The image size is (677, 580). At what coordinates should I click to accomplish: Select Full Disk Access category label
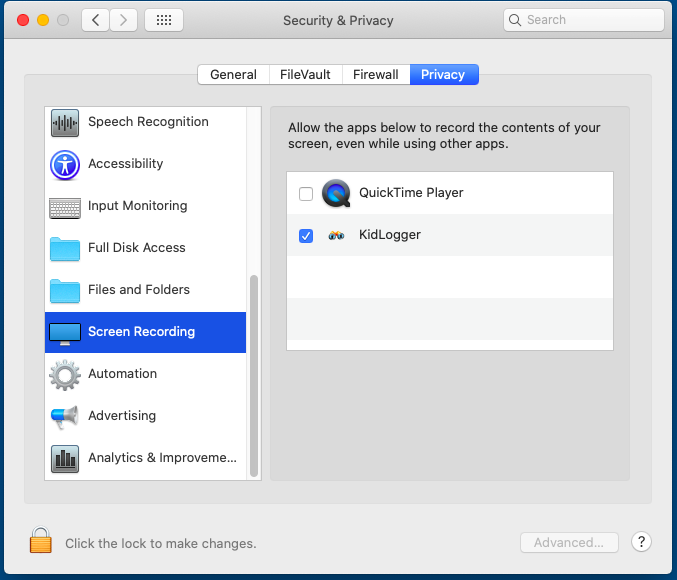click(137, 247)
